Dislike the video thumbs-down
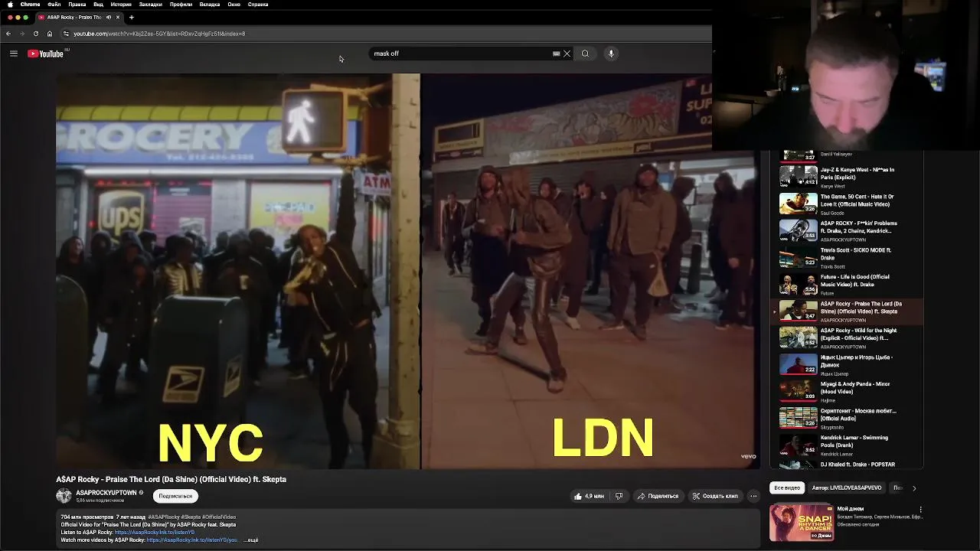Screen dimensions: 980x551 (619, 496)
